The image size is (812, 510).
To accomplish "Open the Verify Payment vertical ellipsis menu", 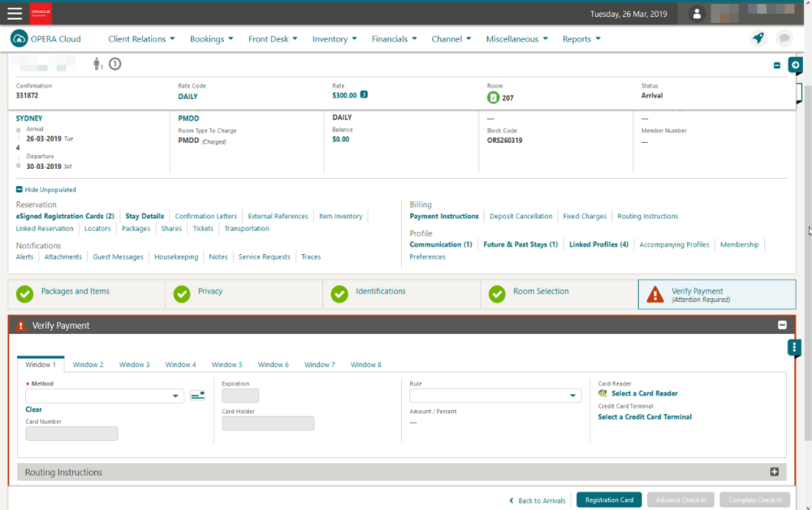I will (x=794, y=347).
